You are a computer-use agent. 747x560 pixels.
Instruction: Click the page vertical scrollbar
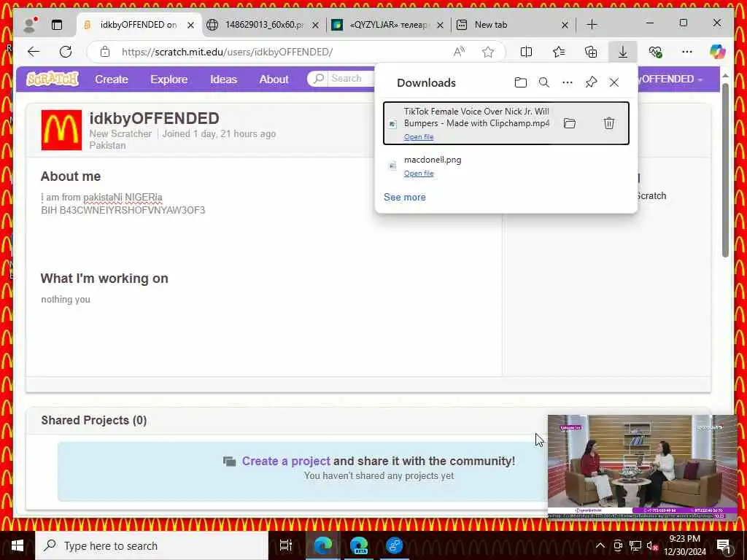(x=726, y=170)
